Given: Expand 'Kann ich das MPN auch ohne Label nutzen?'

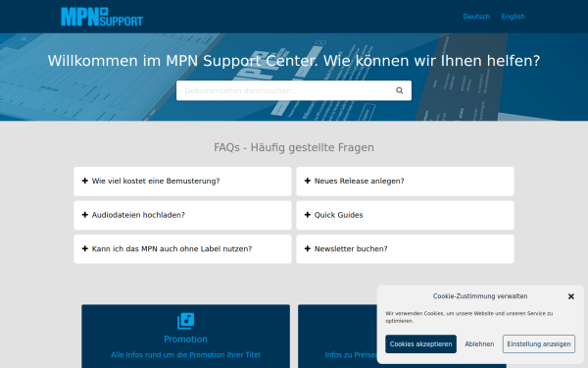Looking at the screenshot, I should [x=182, y=248].
